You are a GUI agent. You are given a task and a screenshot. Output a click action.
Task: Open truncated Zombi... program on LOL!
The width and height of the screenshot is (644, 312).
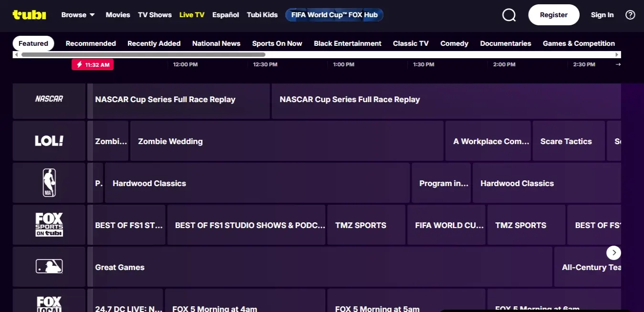(x=108, y=141)
